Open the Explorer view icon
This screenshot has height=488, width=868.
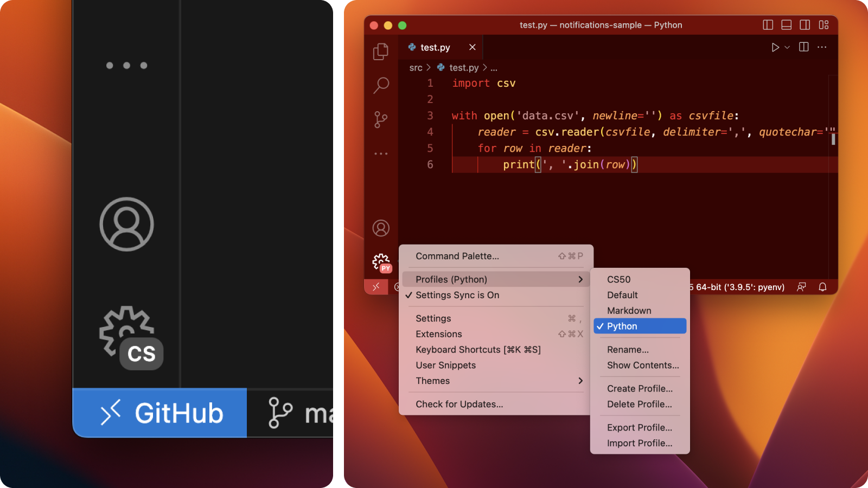(381, 52)
